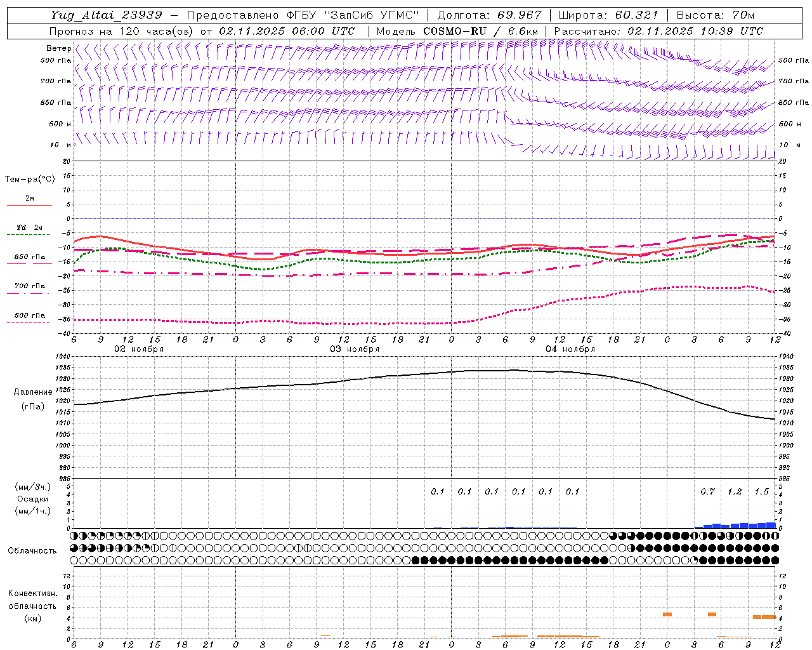Click the Td 2м legend entry
The image size is (812, 650).
[x=30, y=227]
